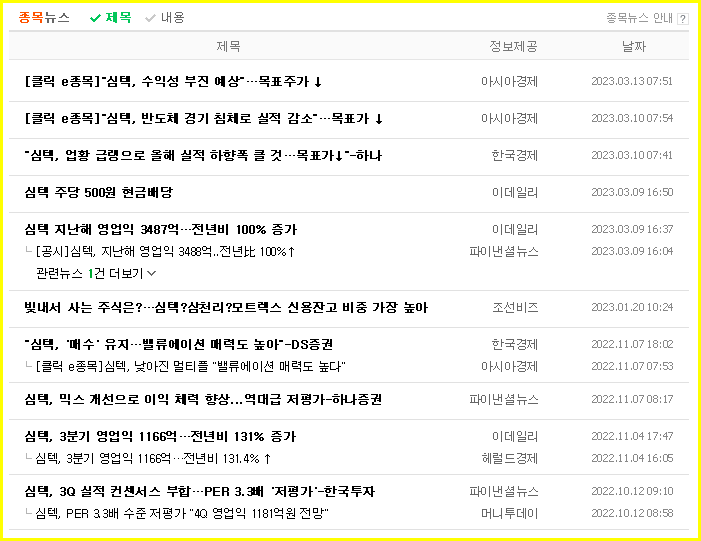Screen dimensions: 701x541
Task: Click the date 2023.03.09 16:50
Action: tap(632, 193)
